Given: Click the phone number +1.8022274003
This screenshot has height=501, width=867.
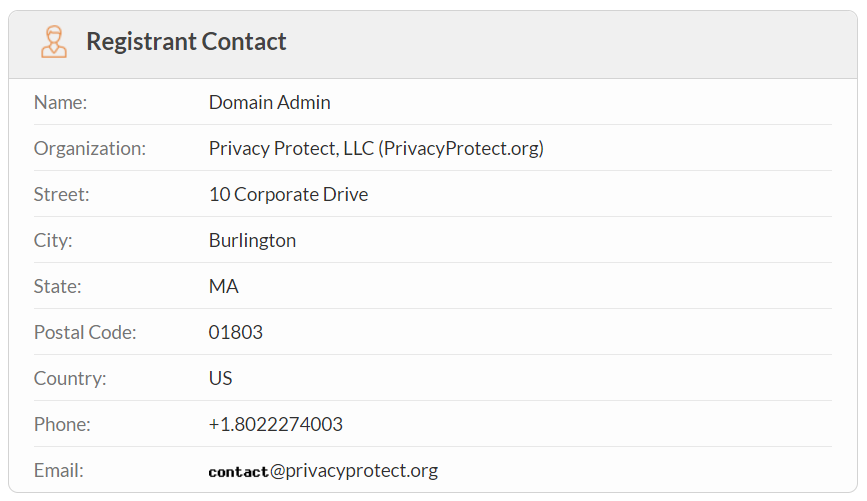Looking at the screenshot, I should pos(275,425).
